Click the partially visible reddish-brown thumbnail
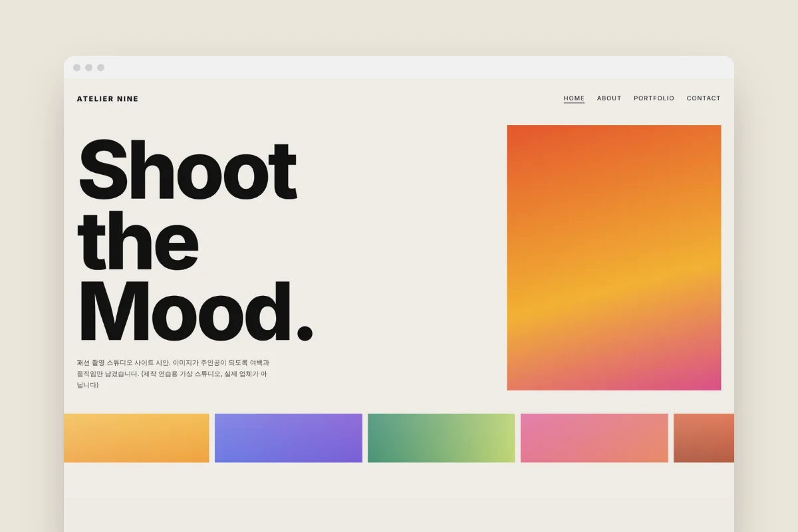 pyautogui.click(x=704, y=438)
